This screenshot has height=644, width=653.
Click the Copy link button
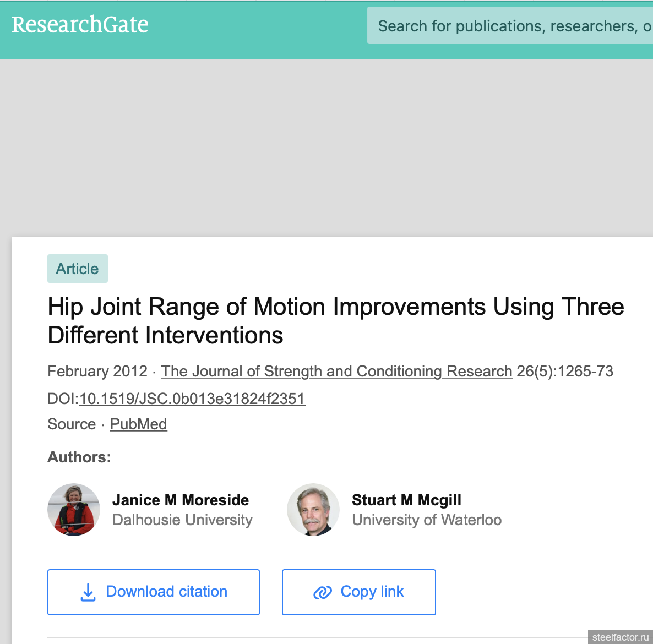tap(358, 592)
